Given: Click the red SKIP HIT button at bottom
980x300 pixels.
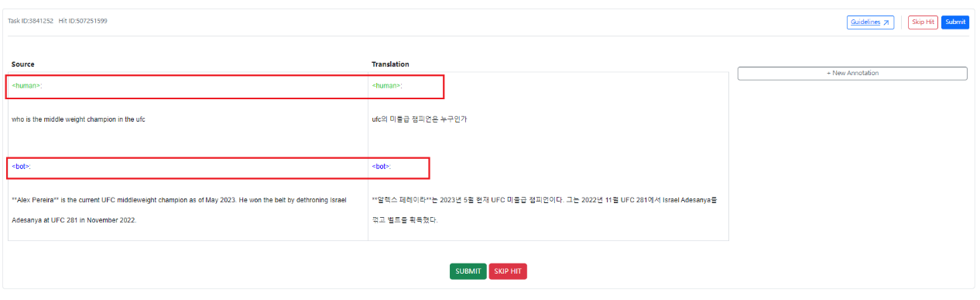Looking at the screenshot, I should 508,271.
